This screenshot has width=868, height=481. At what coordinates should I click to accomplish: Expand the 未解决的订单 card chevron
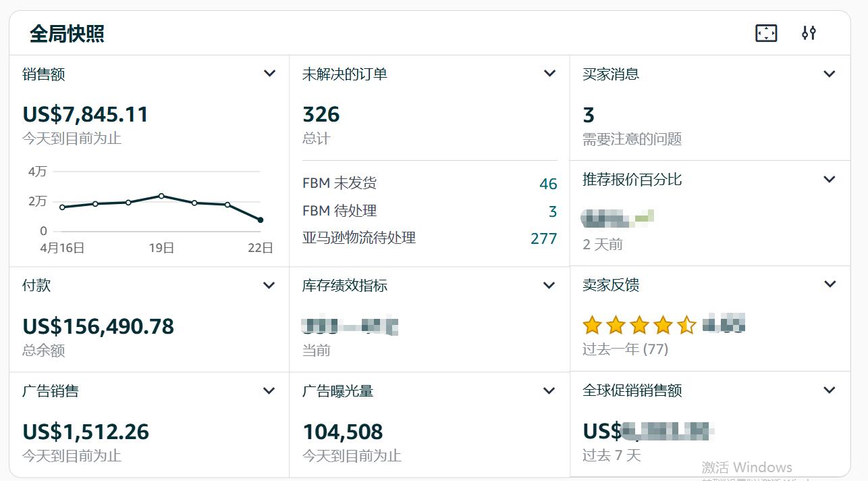(549, 74)
